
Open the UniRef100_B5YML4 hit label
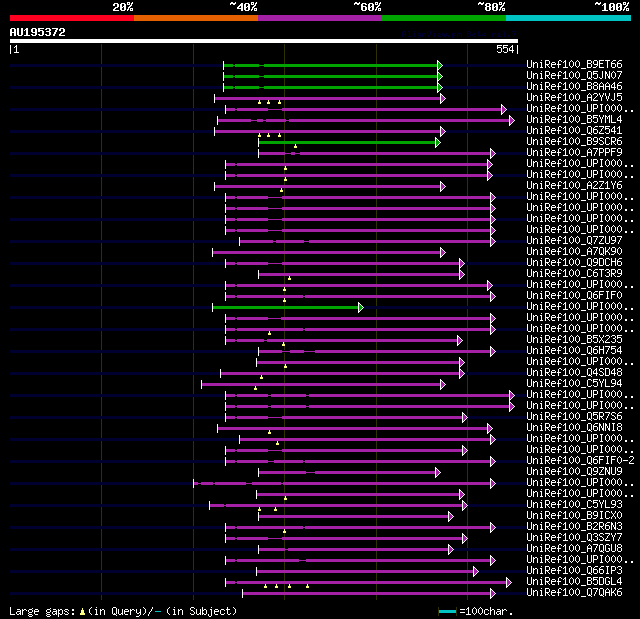point(574,119)
